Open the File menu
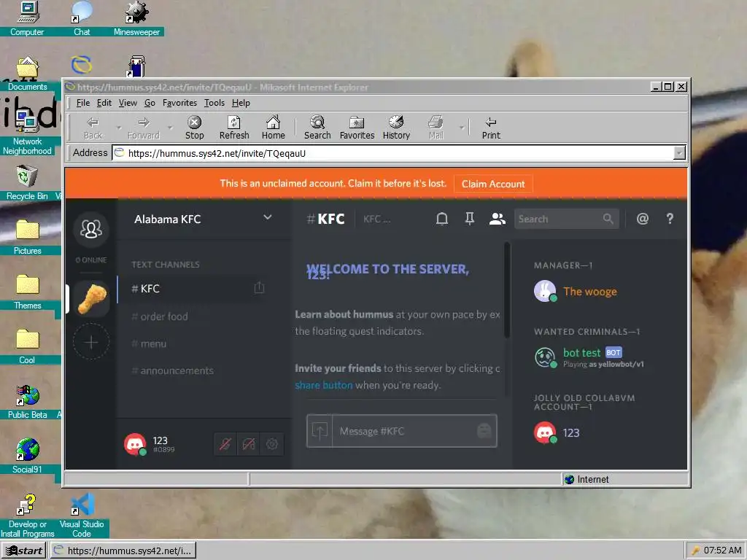The image size is (747, 560). tap(83, 103)
